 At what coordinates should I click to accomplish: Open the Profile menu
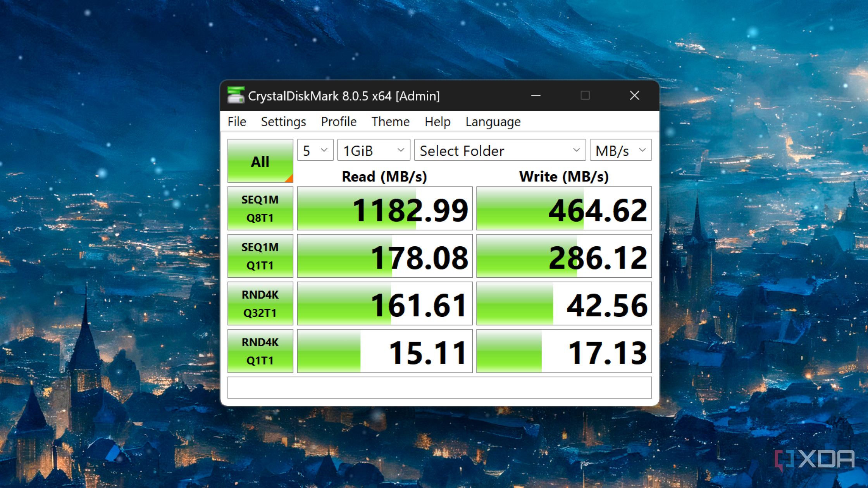click(339, 122)
